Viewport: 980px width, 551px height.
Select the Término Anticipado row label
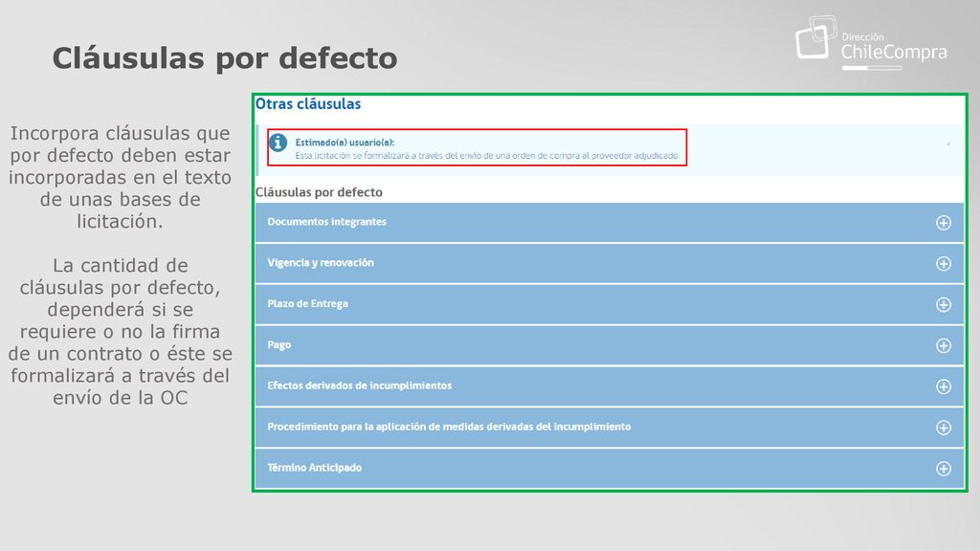(314, 467)
